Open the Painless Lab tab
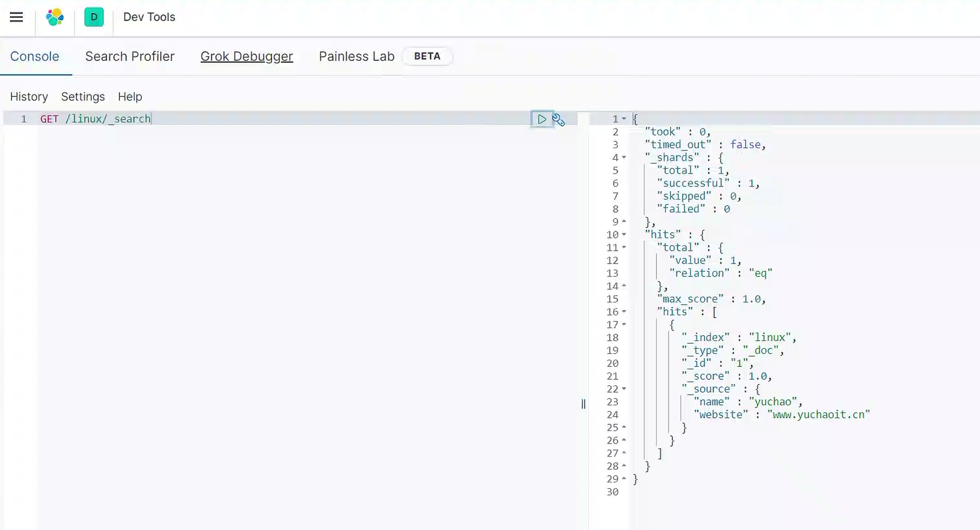The width and height of the screenshot is (980, 530). [x=356, y=56]
